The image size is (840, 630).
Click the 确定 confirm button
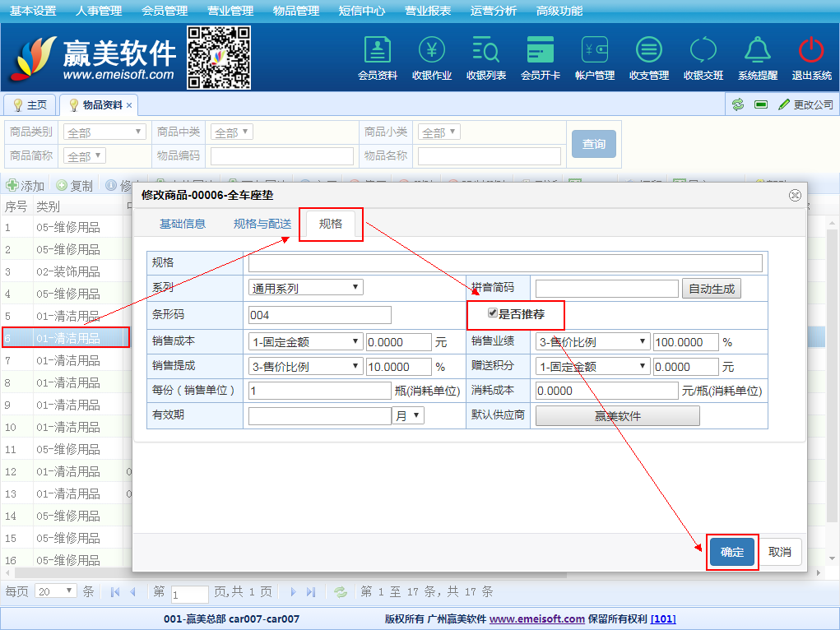coord(732,552)
